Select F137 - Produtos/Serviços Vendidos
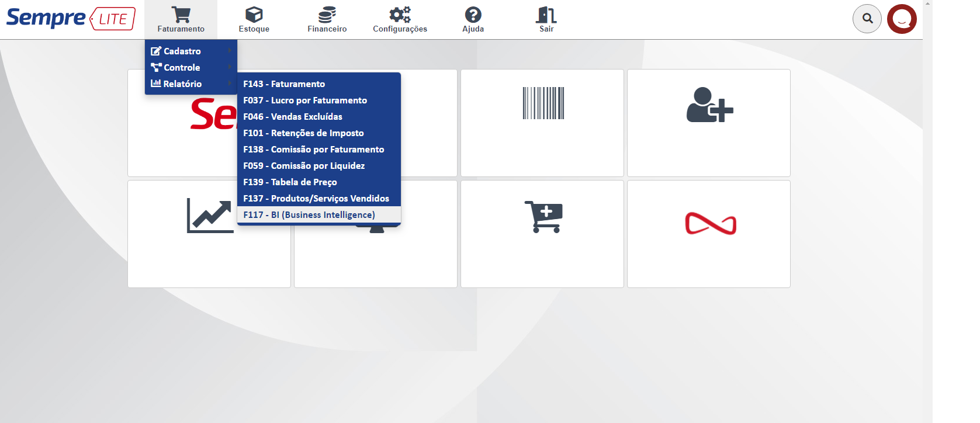The width and height of the screenshot is (980, 423). pyautogui.click(x=319, y=199)
